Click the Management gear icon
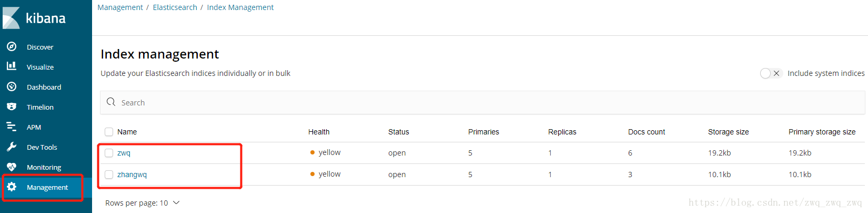The image size is (868, 213). [12, 187]
